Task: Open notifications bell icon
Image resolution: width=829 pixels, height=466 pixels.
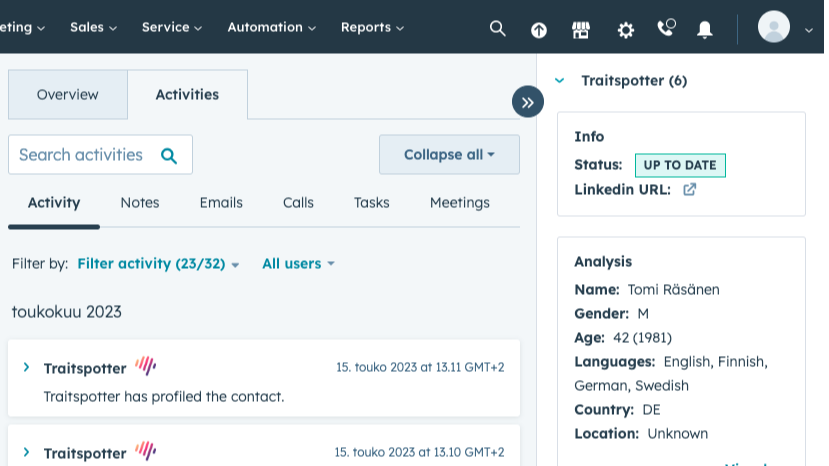Action: tap(705, 29)
